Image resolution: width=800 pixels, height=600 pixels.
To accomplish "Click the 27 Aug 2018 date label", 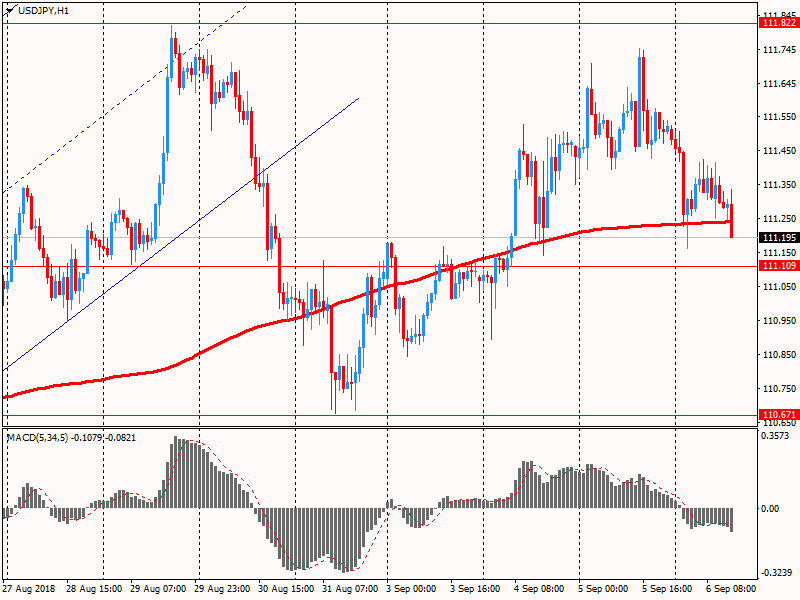I will [x=28, y=589].
